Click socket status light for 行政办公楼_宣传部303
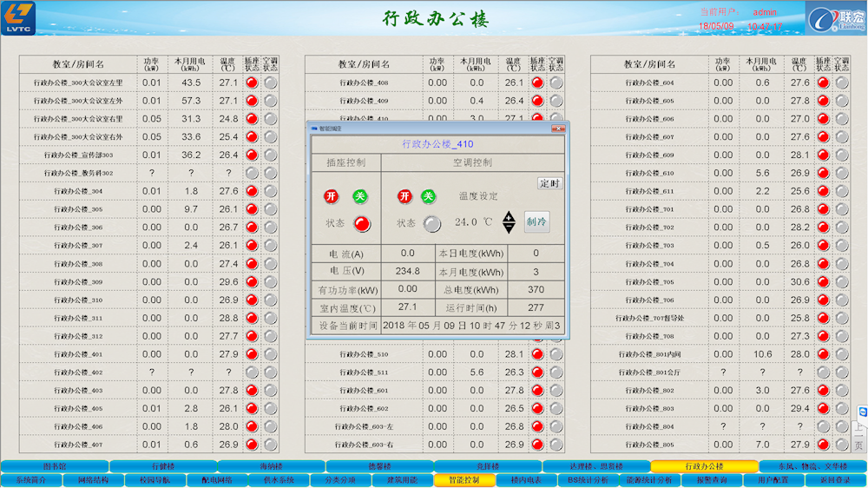This screenshot has height=488, width=868. coord(252,155)
